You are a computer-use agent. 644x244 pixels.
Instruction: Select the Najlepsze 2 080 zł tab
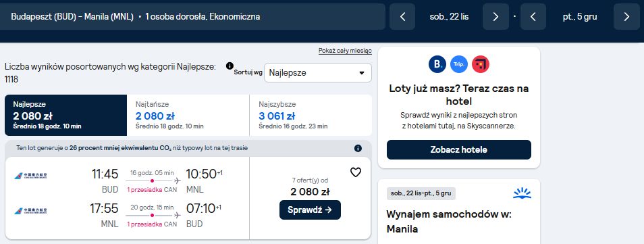click(x=65, y=115)
